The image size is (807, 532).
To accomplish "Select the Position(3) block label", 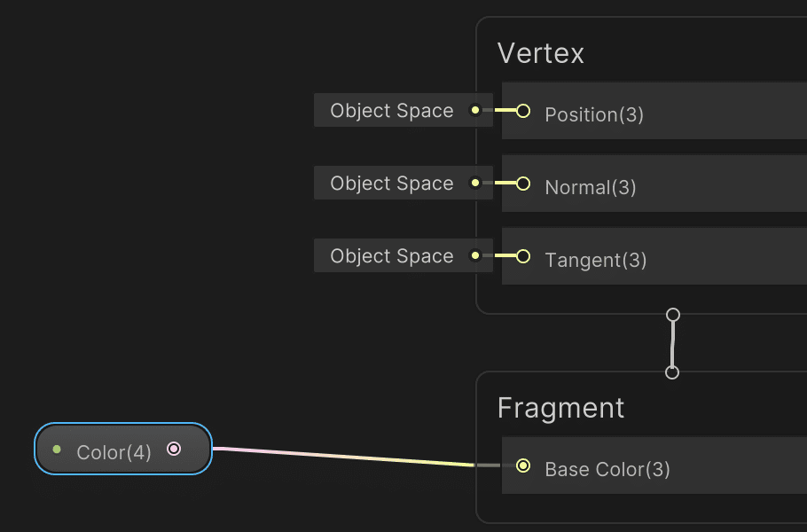I will (x=594, y=114).
